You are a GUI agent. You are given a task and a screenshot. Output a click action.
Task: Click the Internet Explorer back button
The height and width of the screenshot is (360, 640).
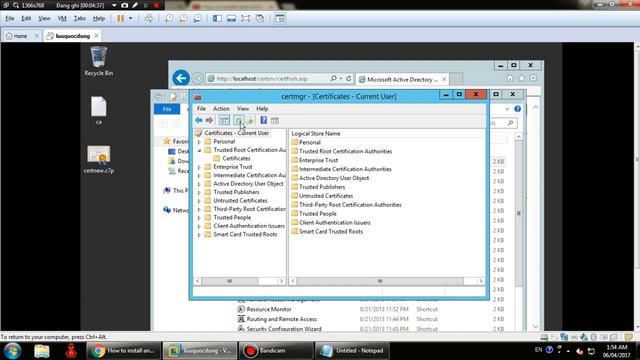tap(181, 78)
